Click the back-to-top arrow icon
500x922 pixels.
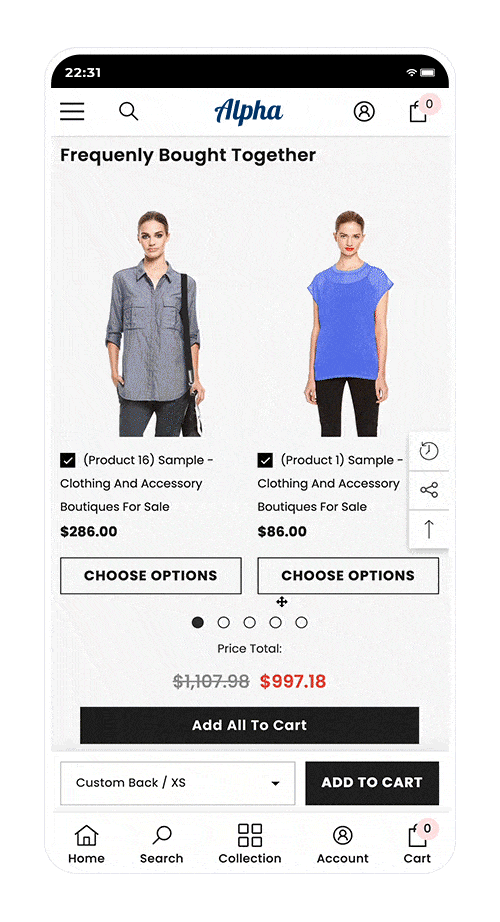coord(429,529)
